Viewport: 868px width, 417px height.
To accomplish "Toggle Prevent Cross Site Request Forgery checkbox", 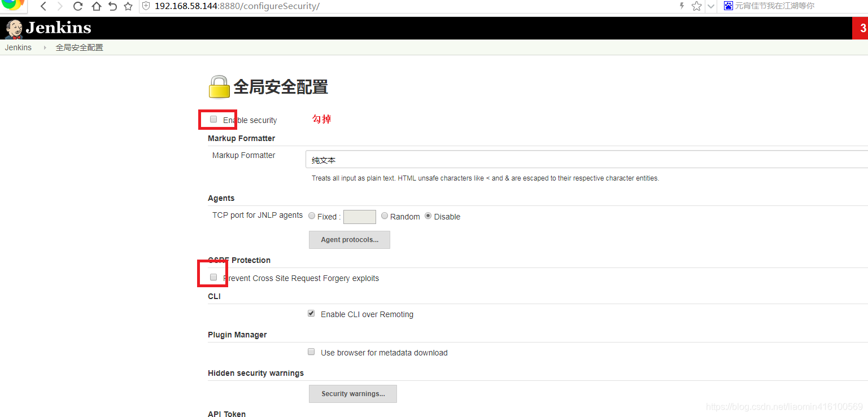I will (213, 277).
